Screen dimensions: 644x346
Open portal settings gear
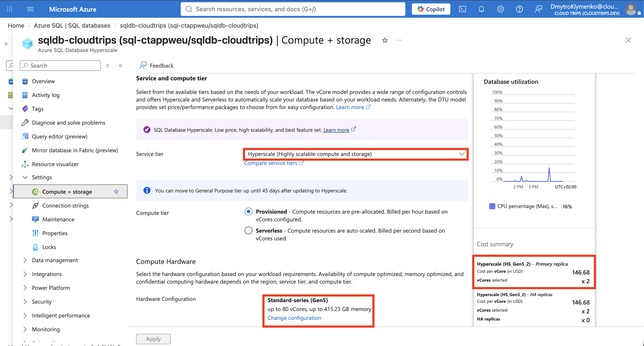(x=500, y=9)
